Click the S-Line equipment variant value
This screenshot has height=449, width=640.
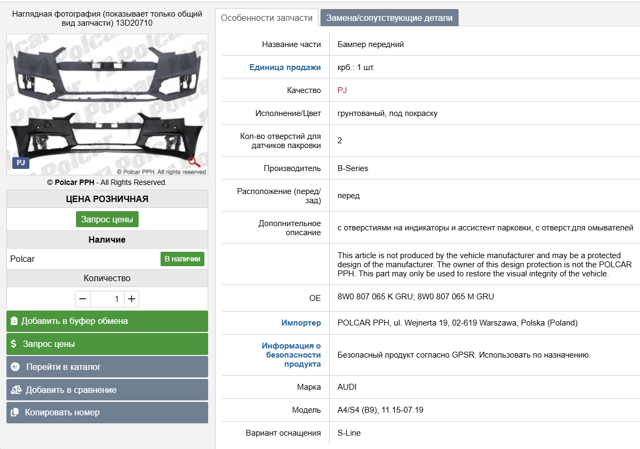pos(349,433)
